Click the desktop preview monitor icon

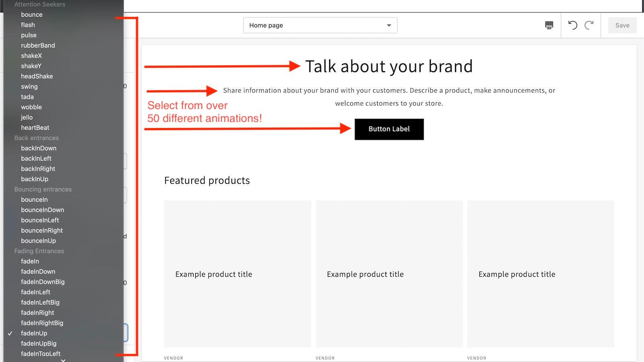549,25
